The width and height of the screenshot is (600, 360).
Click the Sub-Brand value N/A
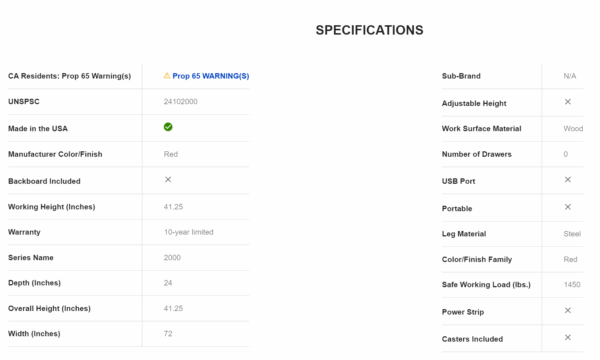(570, 76)
